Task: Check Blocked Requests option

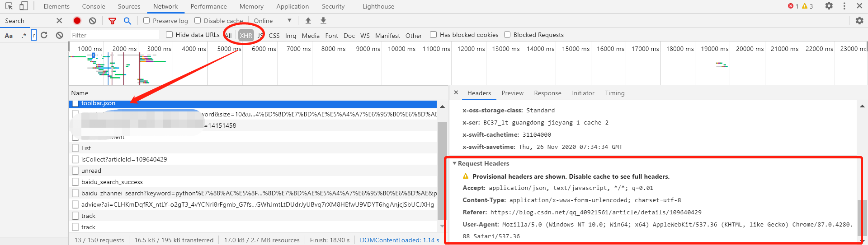Action: 507,34
